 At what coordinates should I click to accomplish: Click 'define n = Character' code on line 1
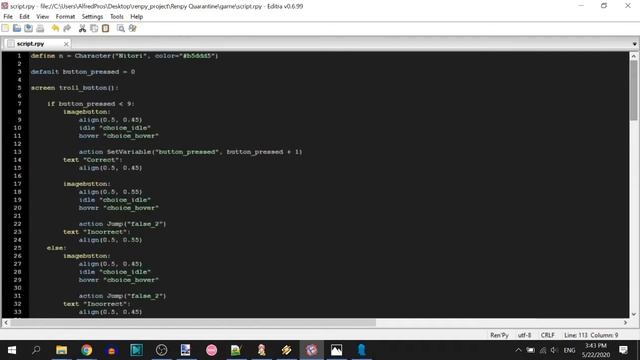pos(124,56)
